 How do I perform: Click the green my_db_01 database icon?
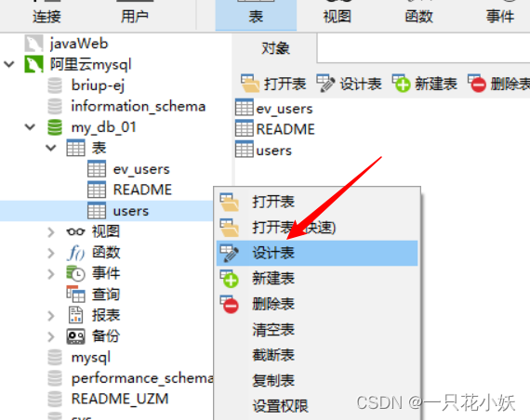click(55, 127)
